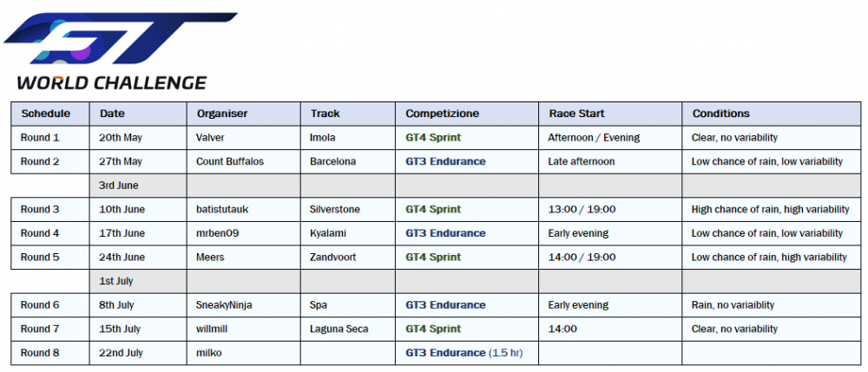
Task: Click the Laguna Seca track cell
Action: (339, 330)
